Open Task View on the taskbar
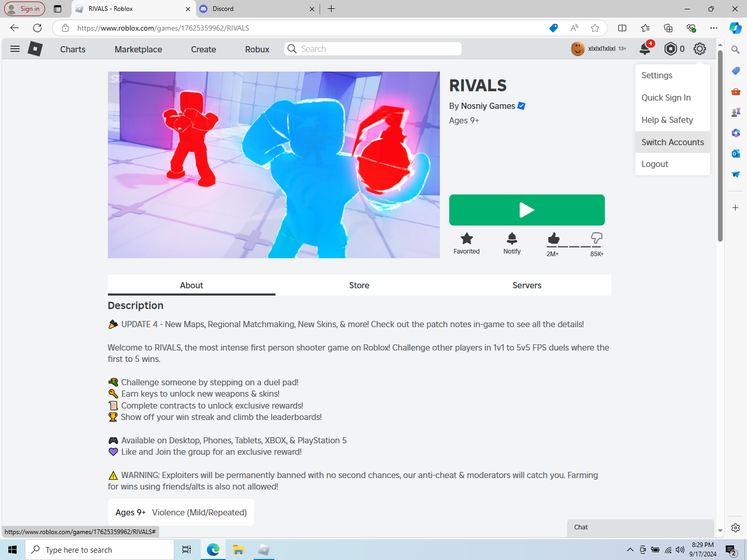 click(x=187, y=550)
